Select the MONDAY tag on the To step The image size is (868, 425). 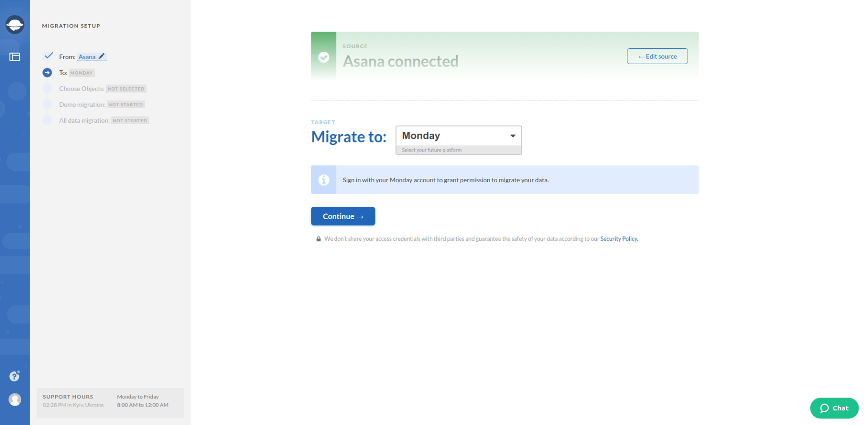point(81,73)
